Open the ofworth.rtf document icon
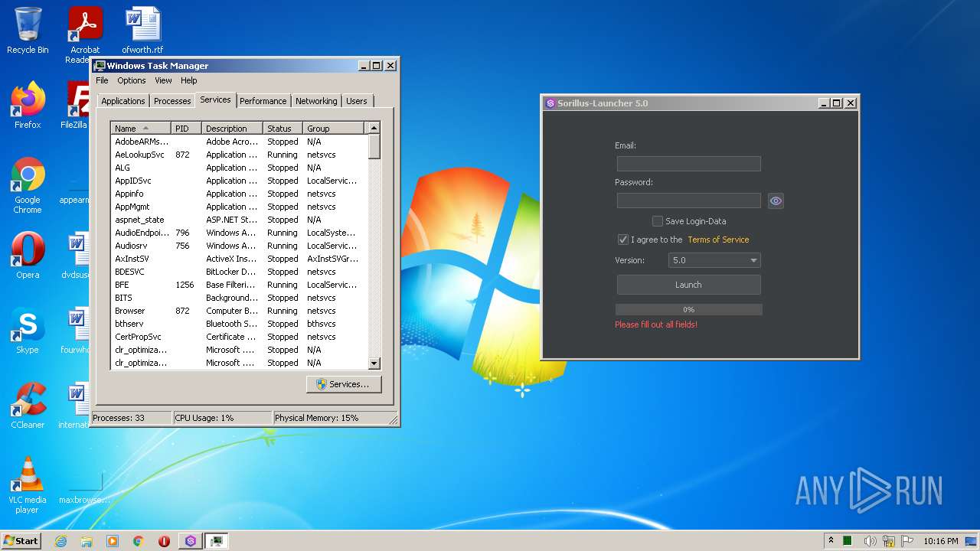This screenshot has width=980, height=551. pos(142,31)
